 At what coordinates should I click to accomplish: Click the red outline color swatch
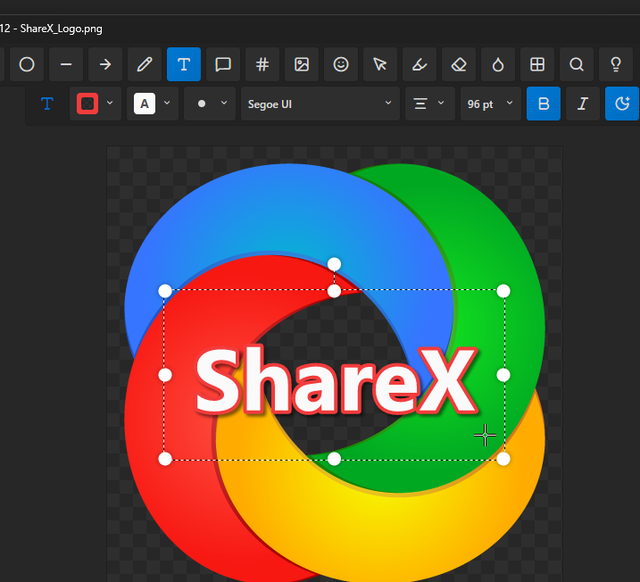[x=87, y=104]
